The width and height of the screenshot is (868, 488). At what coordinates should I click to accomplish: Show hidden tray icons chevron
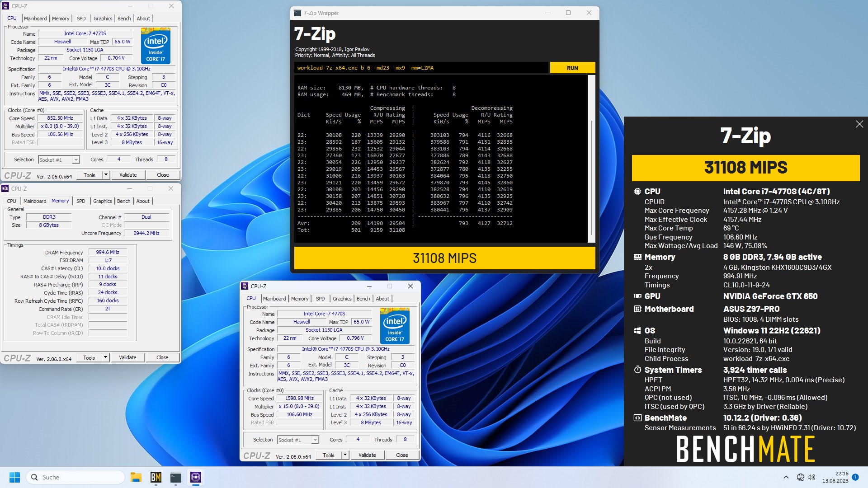pos(786,477)
